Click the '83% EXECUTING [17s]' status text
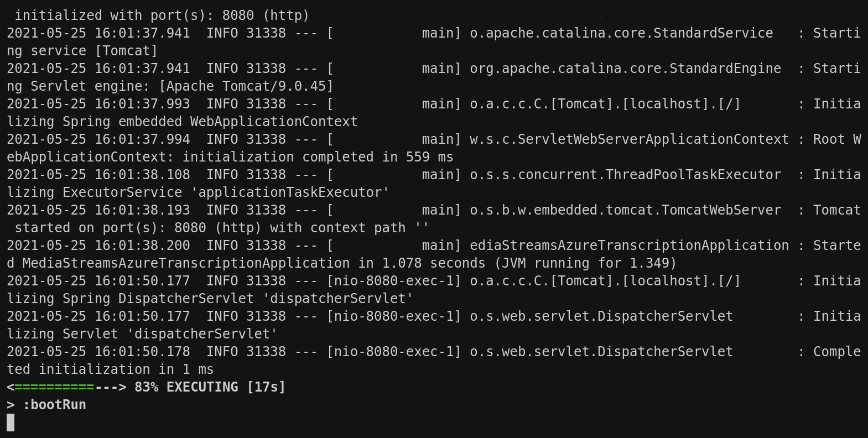Viewport: 868px width, 438px height. pos(210,387)
